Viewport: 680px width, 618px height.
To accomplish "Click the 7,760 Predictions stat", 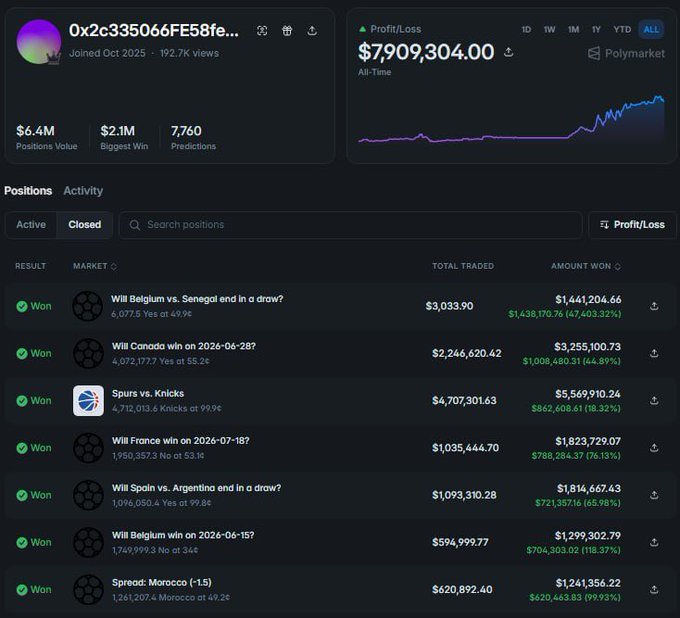I will 193,137.
